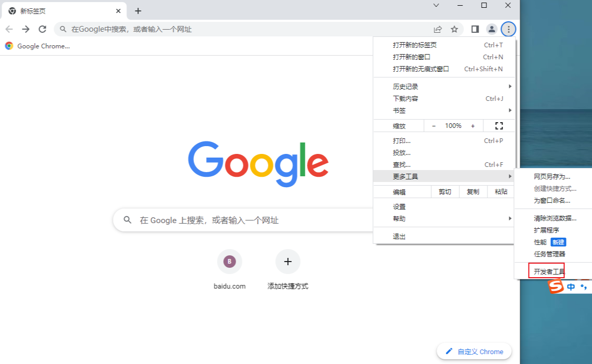This screenshot has width=592, height=364.
Task: Open the profile avatar button
Action: point(492,29)
